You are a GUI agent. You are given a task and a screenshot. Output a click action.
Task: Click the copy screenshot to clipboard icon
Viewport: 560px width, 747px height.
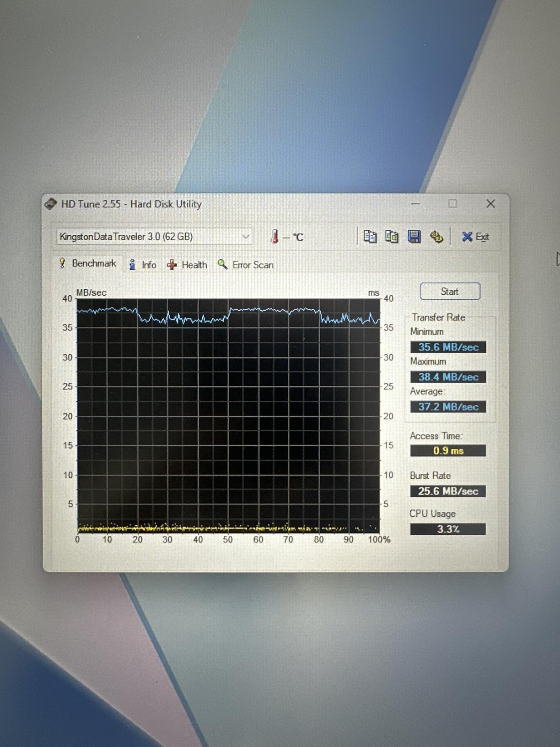[x=392, y=237]
